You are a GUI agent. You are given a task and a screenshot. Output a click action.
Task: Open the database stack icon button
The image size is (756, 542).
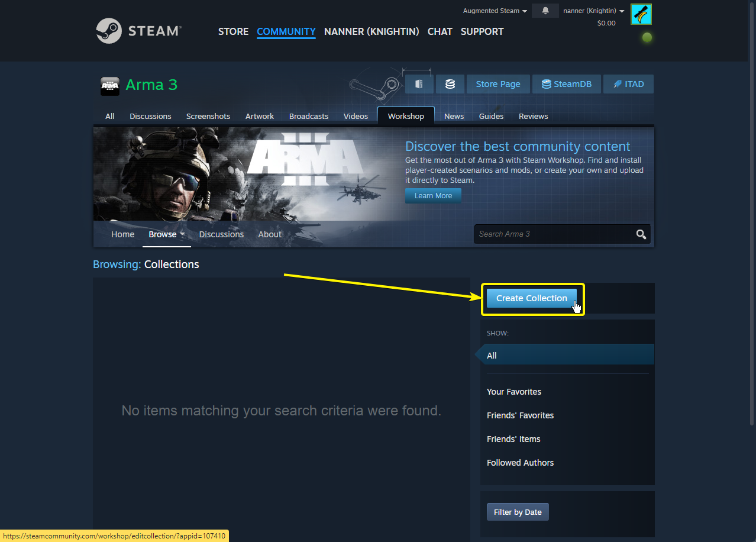pos(450,84)
